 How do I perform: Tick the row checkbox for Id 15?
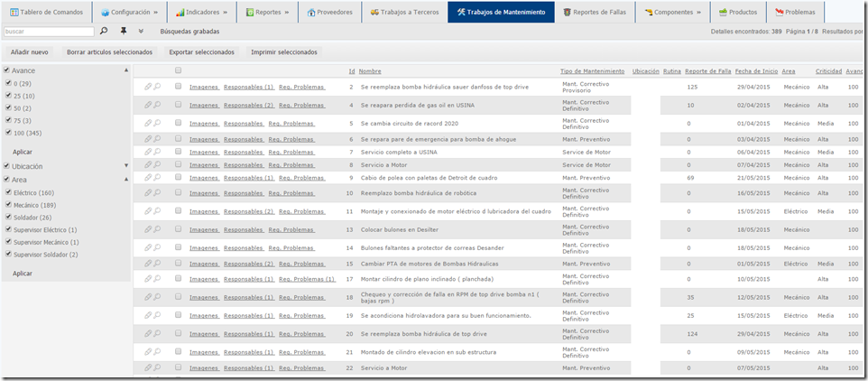coord(178,264)
